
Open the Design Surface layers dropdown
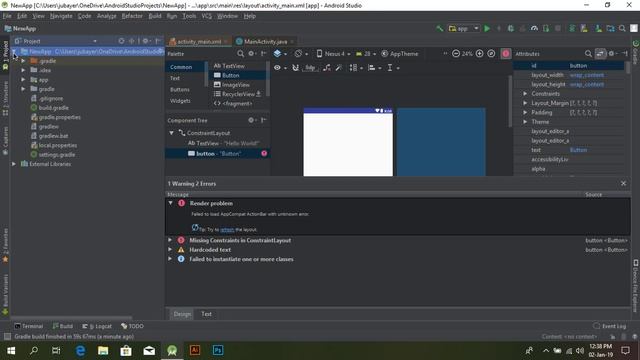pos(280,54)
